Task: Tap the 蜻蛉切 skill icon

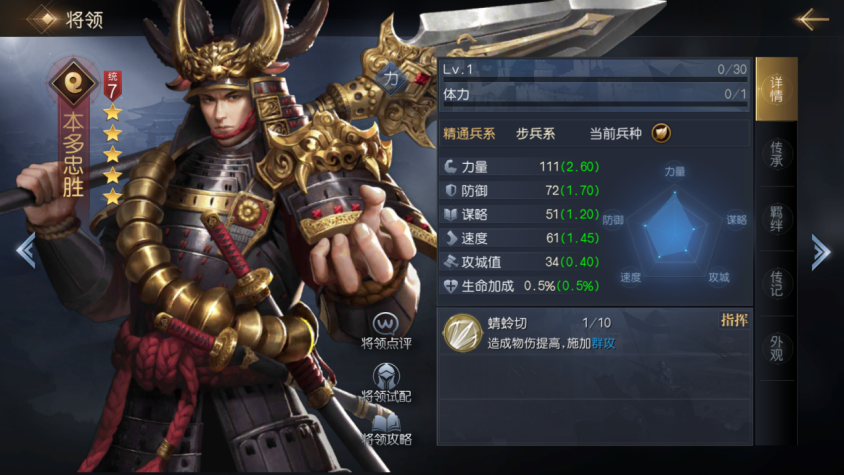Action: [462, 333]
